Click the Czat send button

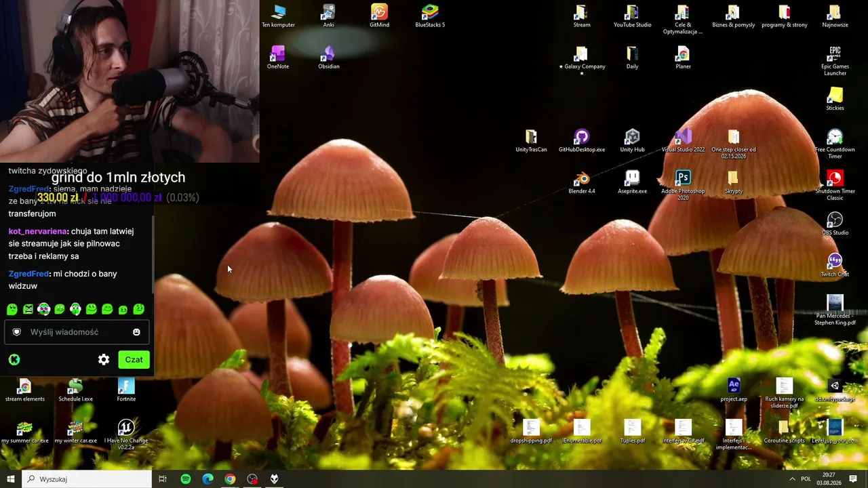pos(134,360)
